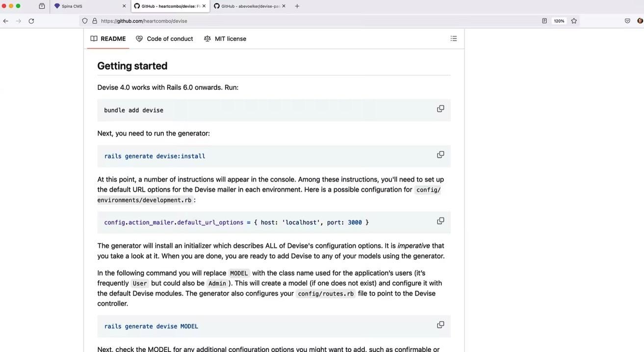The height and width of the screenshot is (352, 644).
Task: Open the Code of conduct tab
Action: pos(165,39)
